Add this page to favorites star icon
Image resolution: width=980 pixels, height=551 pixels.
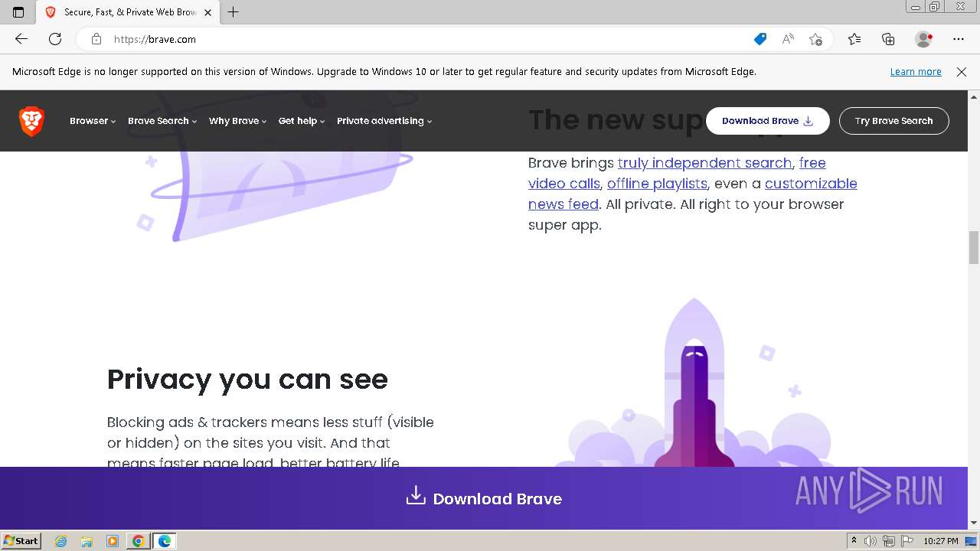(x=816, y=39)
